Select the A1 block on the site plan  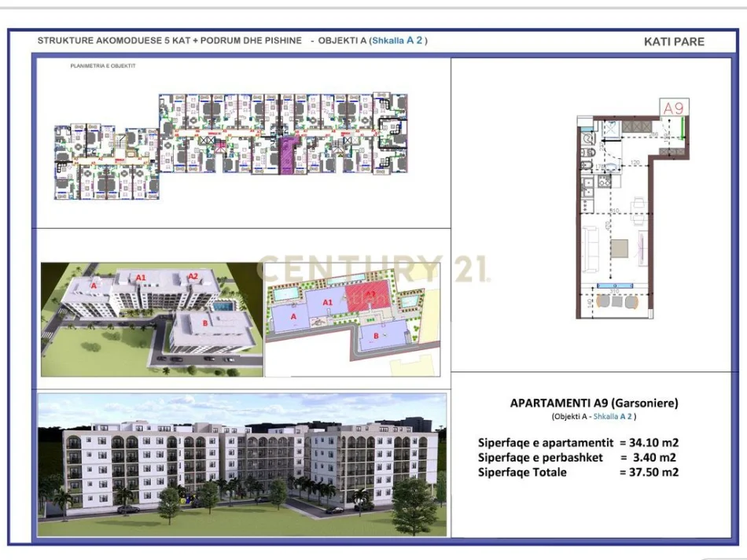(328, 302)
